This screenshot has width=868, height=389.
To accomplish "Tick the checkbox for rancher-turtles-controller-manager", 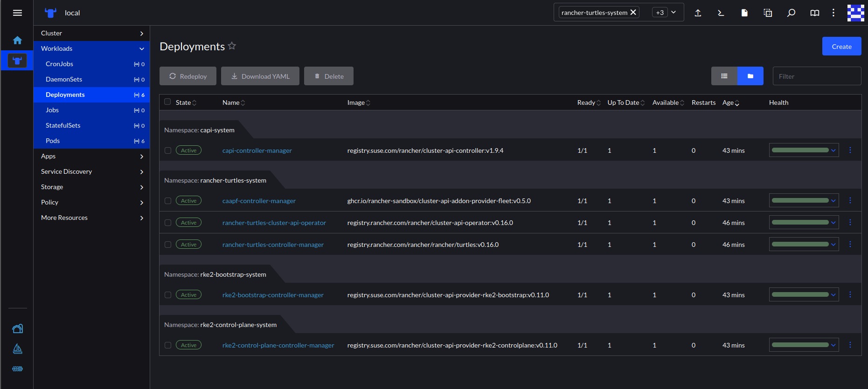I will tap(168, 245).
